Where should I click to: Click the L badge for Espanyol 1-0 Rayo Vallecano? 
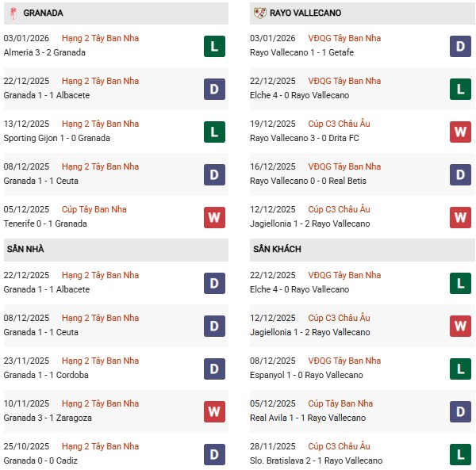click(x=461, y=369)
